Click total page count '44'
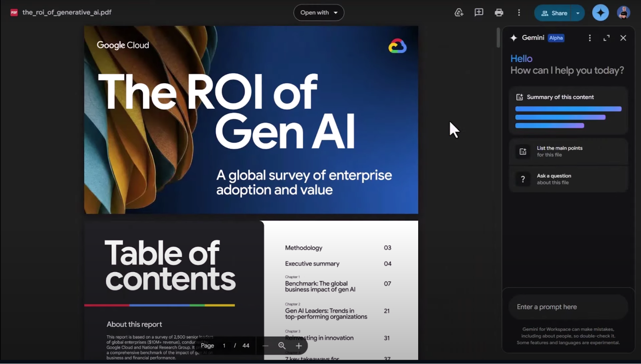 click(246, 346)
